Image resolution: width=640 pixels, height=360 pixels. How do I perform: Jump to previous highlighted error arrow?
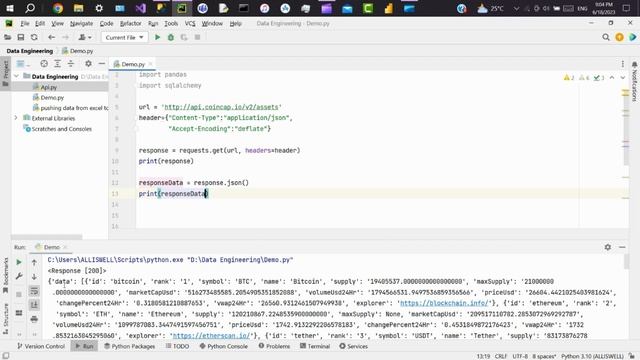612,78
